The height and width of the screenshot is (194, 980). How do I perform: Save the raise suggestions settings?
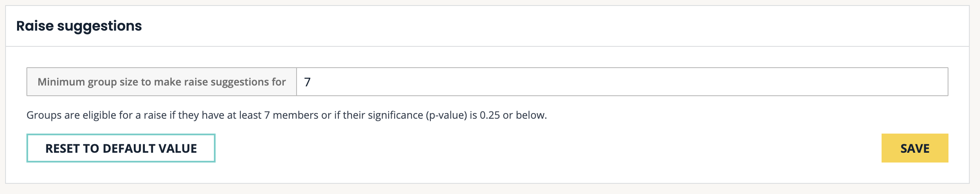point(914,148)
